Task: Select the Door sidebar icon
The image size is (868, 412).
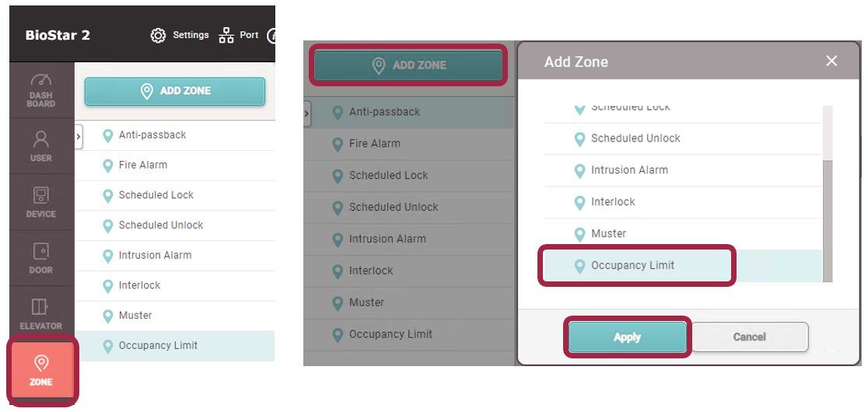Action: point(41,257)
